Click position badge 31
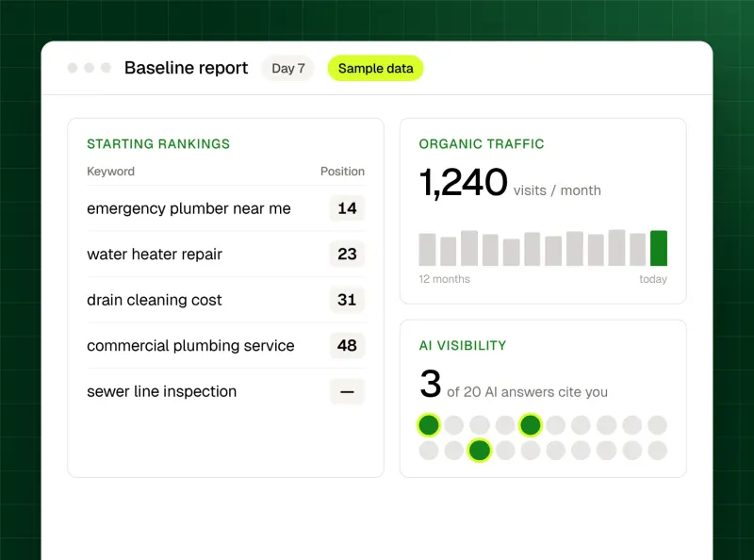The image size is (754, 560). pyautogui.click(x=347, y=300)
